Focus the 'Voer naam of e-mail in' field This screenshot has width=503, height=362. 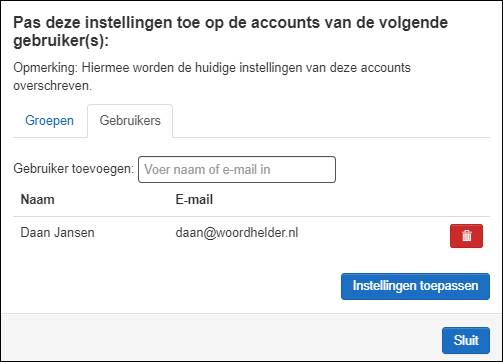(x=237, y=169)
